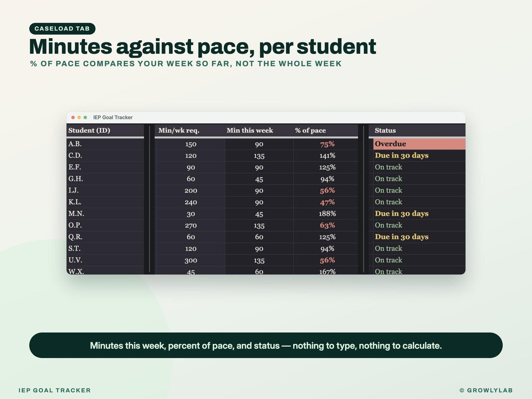This screenshot has width=532, height=399.
Task: Select the On track status for S.T.
Action: pyautogui.click(x=419, y=248)
